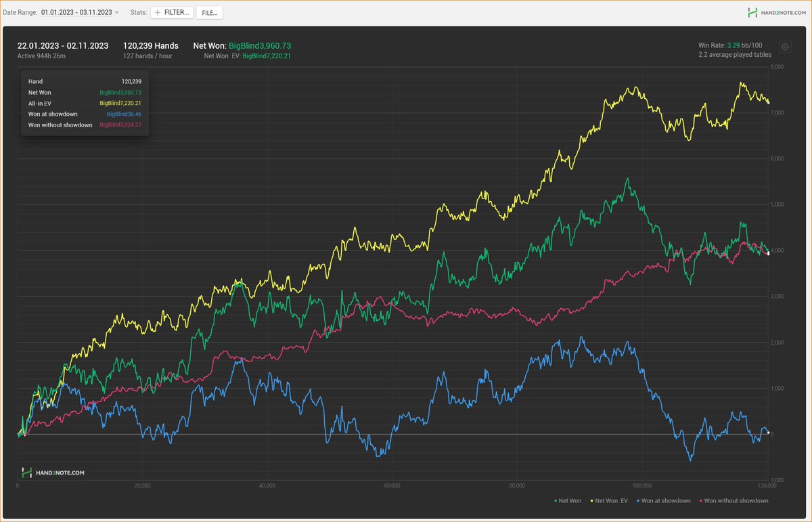The image size is (812, 522).
Task: Click the Active 944h 26m text
Action: [42, 56]
